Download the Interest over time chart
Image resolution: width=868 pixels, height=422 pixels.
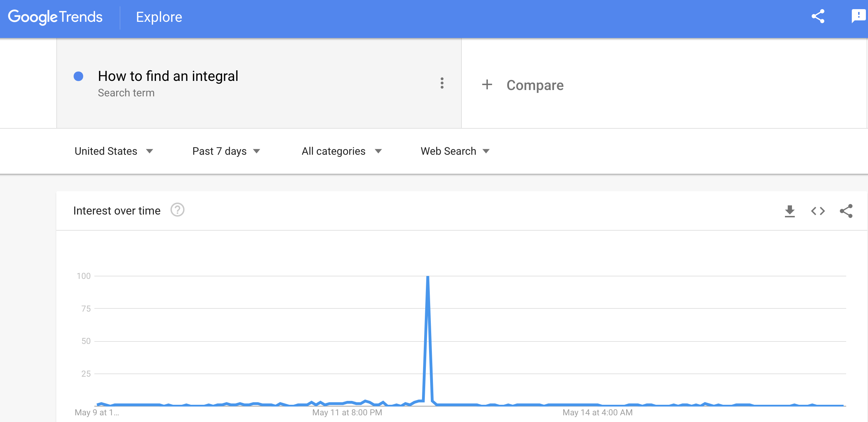(x=790, y=211)
